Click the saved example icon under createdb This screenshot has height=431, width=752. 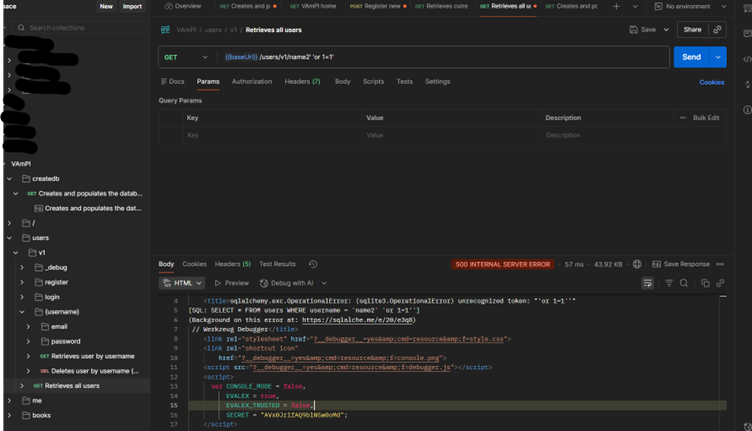[39, 209]
